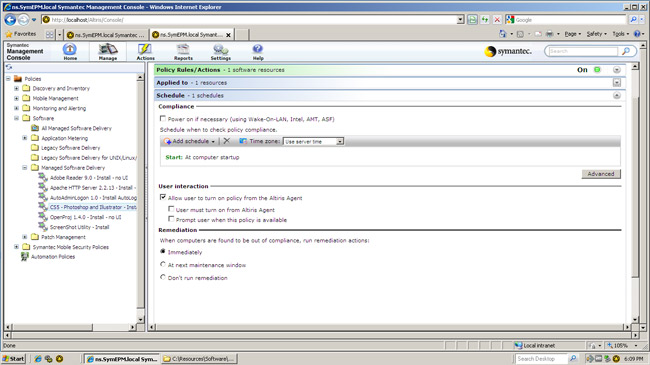Open the Tools menu
Screen dimensions: 650x365
pos(620,34)
